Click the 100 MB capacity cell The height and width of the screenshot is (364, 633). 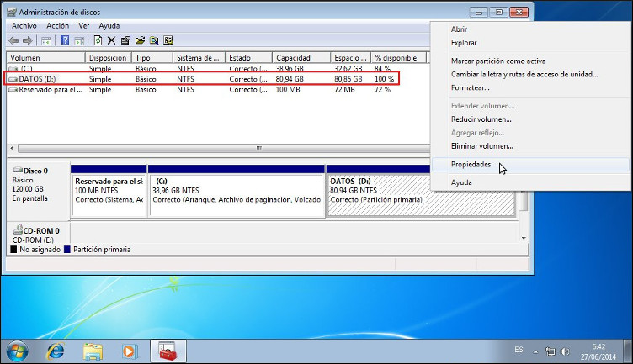pos(288,89)
